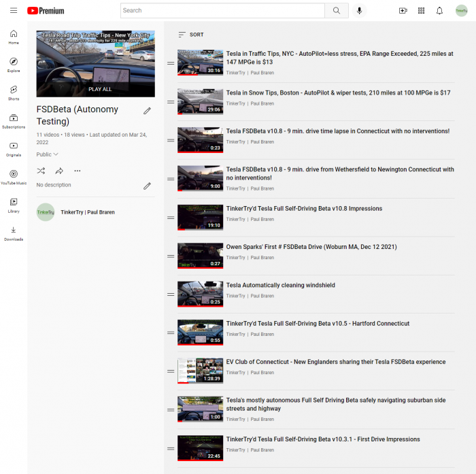Click thumbnail of 19:10 v10.8 Impressions video
476x474 pixels.
click(201, 218)
